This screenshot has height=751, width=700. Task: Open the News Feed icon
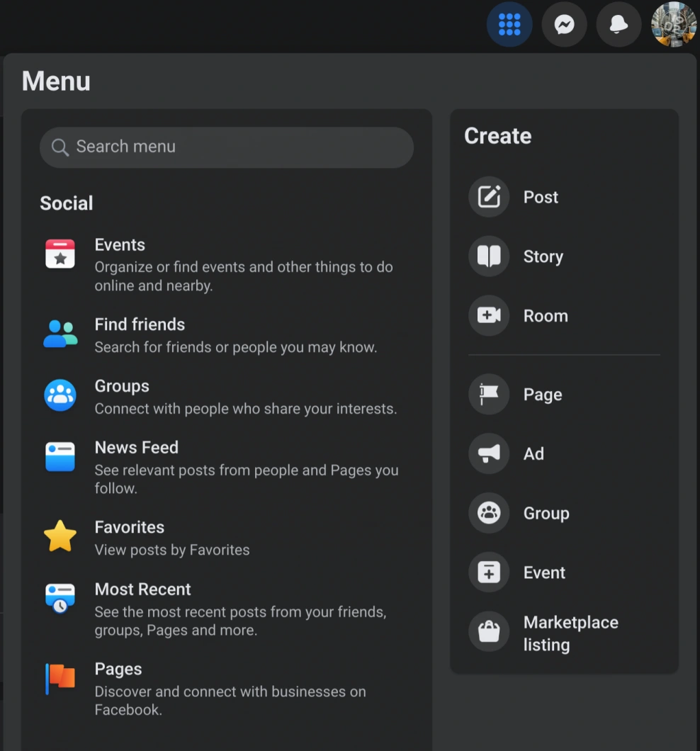pyautogui.click(x=60, y=457)
